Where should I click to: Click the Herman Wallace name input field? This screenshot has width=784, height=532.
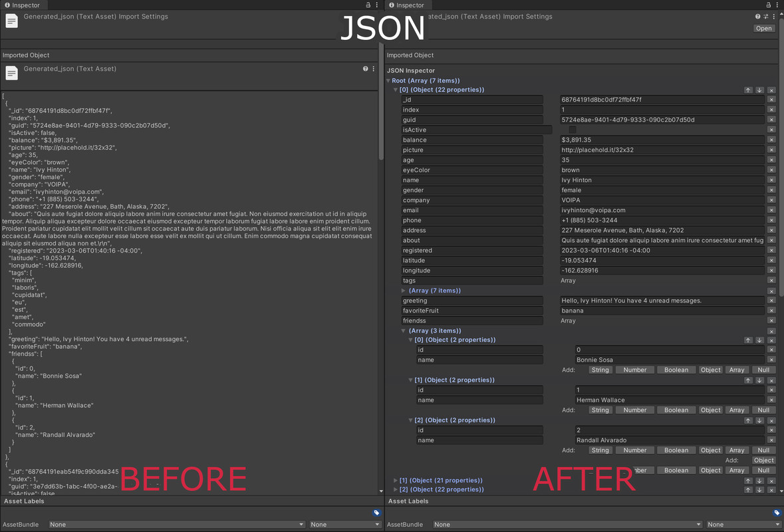(x=665, y=400)
